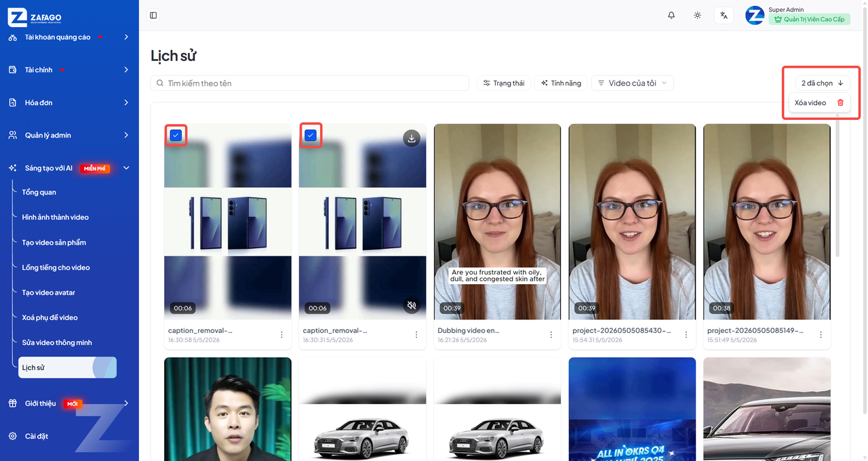Open the project-20260505085149 thumbnail
Image resolution: width=868 pixels, height=461 pixels.
767,222
